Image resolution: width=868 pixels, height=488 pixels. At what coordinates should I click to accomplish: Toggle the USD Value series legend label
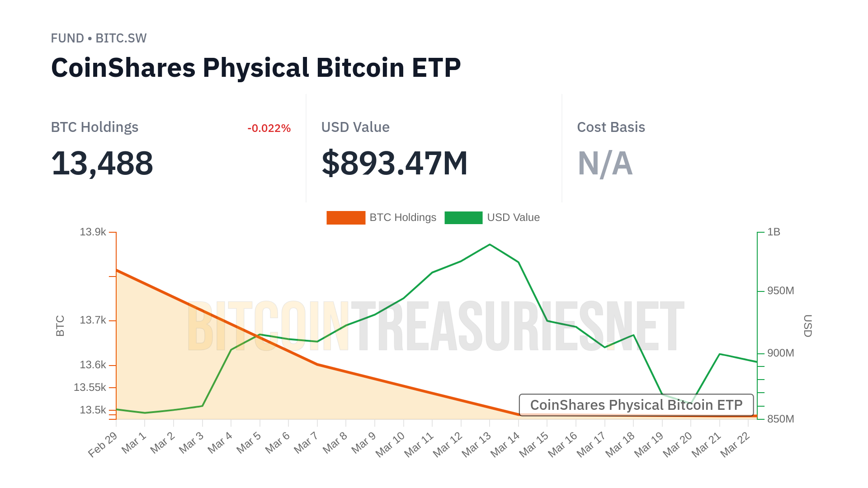pyautogui.click(x=513, y=218)
